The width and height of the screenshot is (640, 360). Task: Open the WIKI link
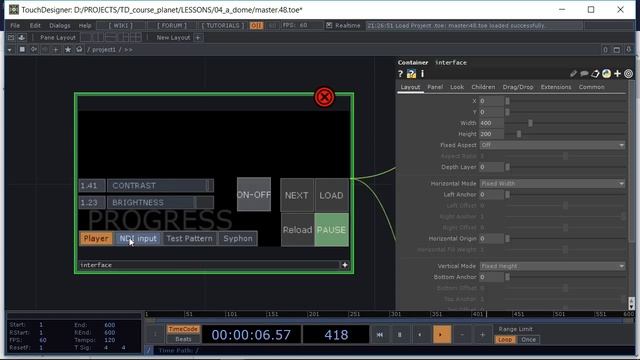tap(120, 25)
